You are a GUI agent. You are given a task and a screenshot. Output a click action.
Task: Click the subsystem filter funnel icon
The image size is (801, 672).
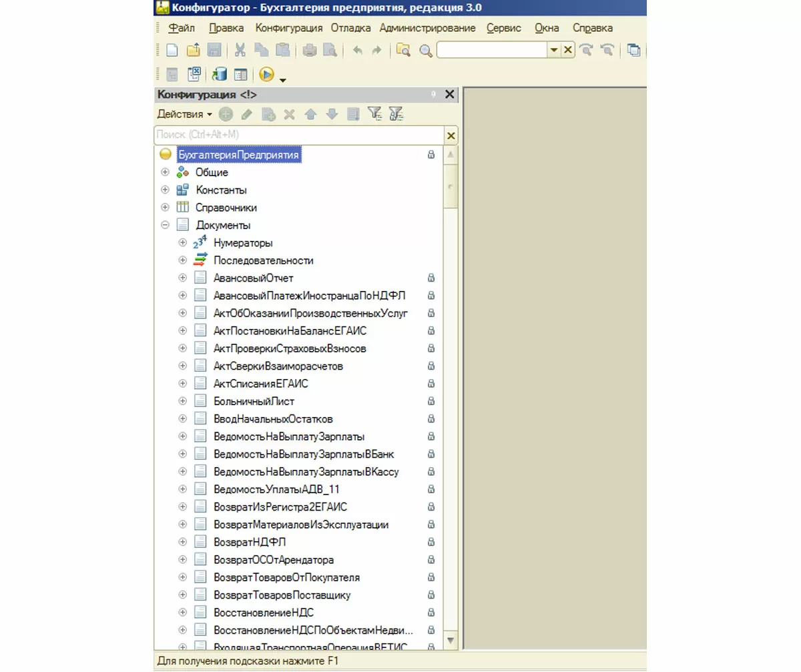click(x=374, y=115)
